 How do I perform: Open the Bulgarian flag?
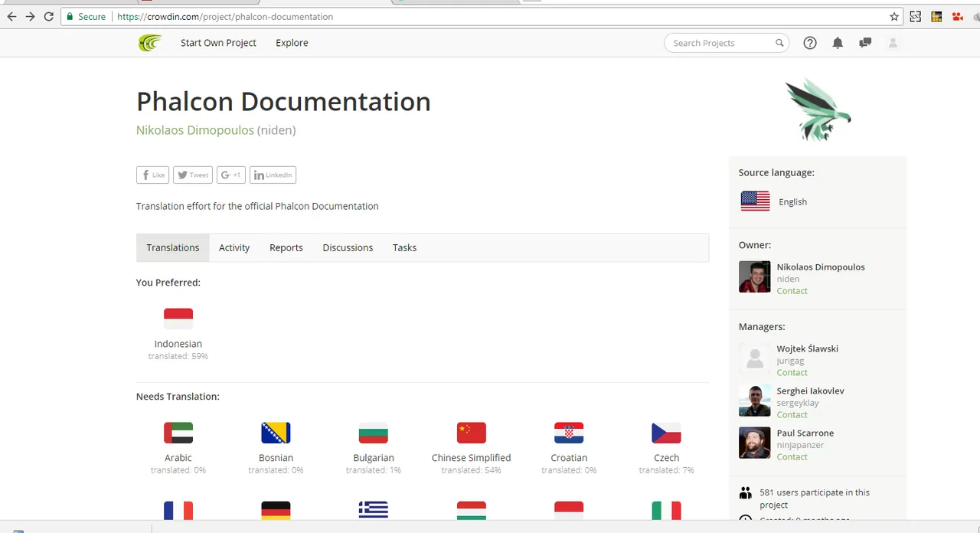(x=374, y=433)
